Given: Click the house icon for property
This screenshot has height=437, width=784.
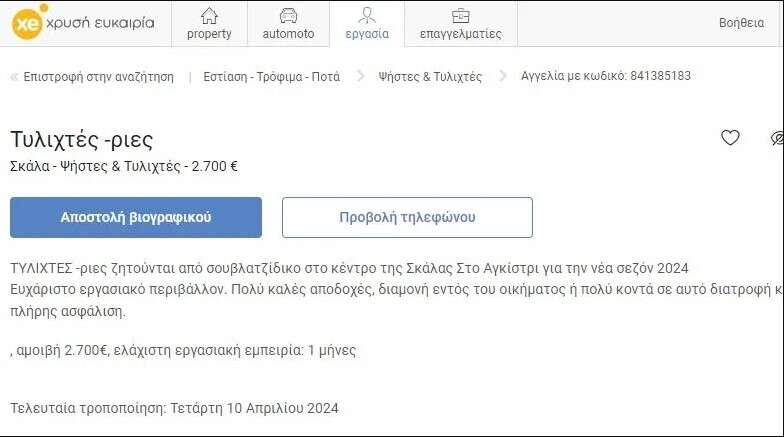Looking at the screenshot, I should (x=209, y=15).
